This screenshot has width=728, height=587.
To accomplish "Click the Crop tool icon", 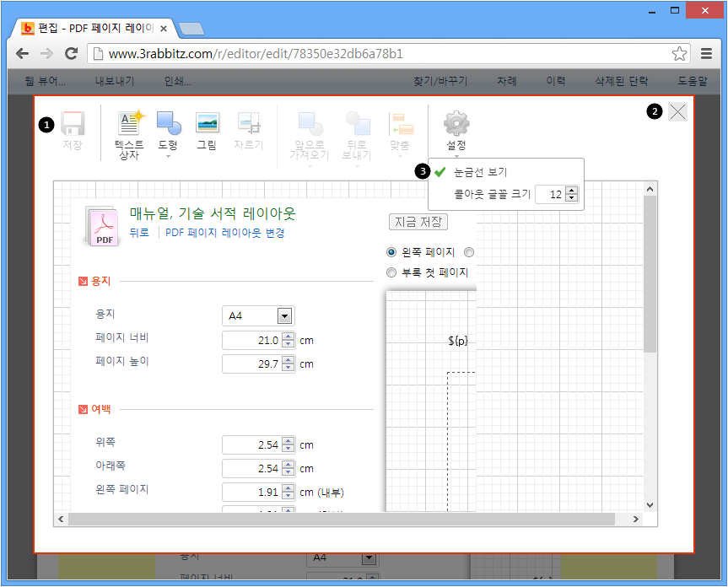I will [x=248, y=124].
